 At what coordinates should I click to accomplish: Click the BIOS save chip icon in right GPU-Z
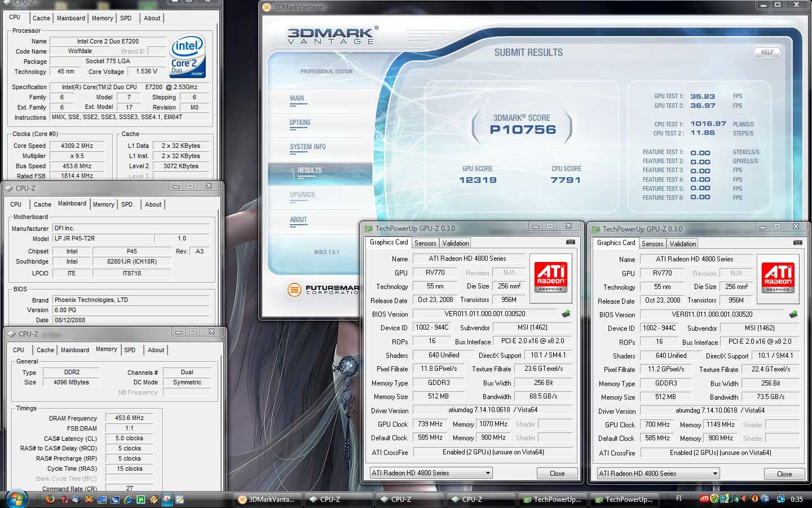793,314
